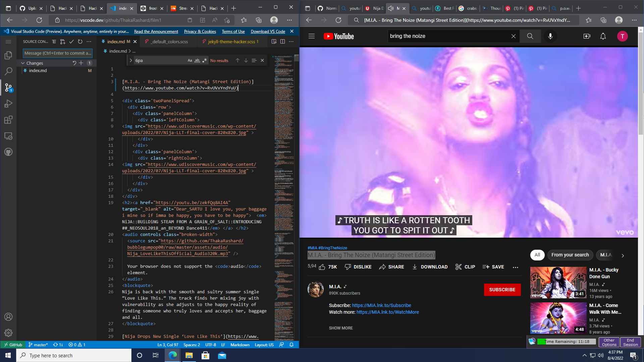644x362 pixels.
Task: Subscribe to the M.I.A. channel
Action: [502, 290]
